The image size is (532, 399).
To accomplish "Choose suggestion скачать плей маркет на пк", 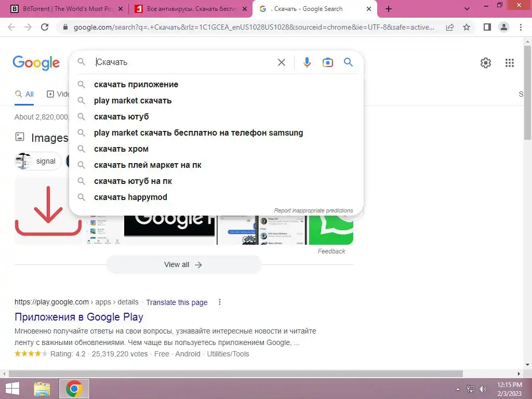I will [x=216, y=165].
